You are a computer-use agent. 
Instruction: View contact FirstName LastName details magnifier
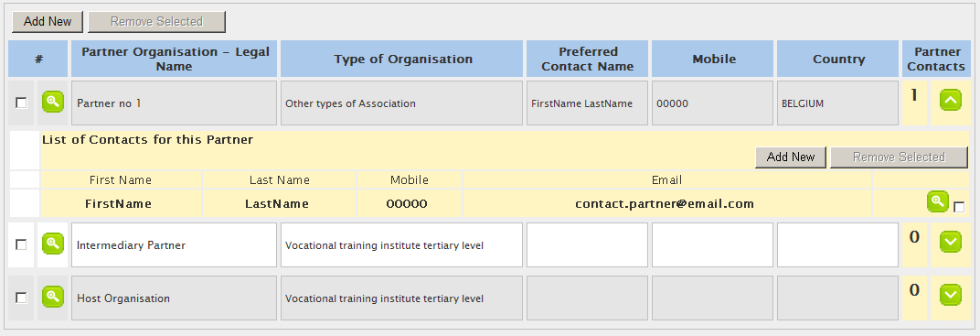937,201
